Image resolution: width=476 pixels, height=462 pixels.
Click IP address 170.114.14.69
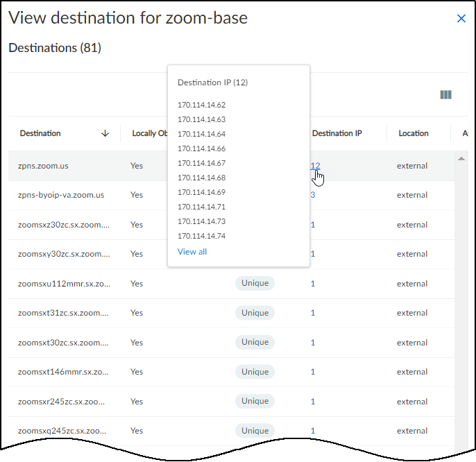201,192
